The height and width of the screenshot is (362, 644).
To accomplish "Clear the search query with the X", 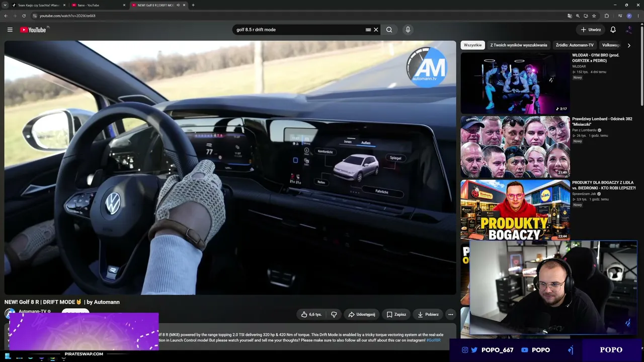I will [376, 30].
